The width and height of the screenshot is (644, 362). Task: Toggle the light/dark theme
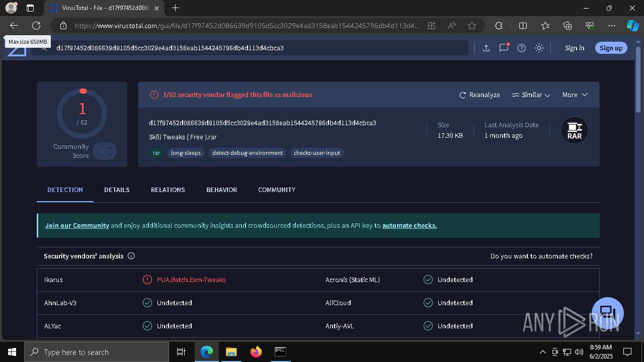pos(539,48)
